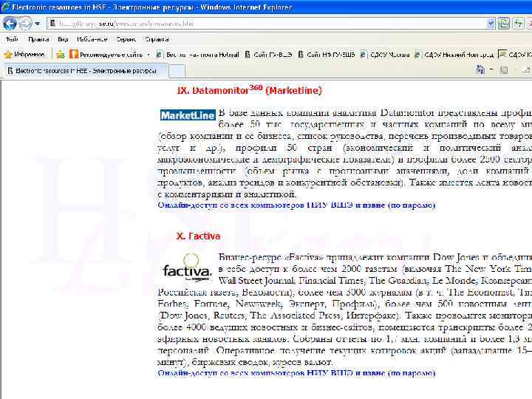Image resolution: width=532 pixels, height=399 pixels.
Task: Click the icon beside Сайт ГУ-ВШЭ favorite
Action: point(248,54)
